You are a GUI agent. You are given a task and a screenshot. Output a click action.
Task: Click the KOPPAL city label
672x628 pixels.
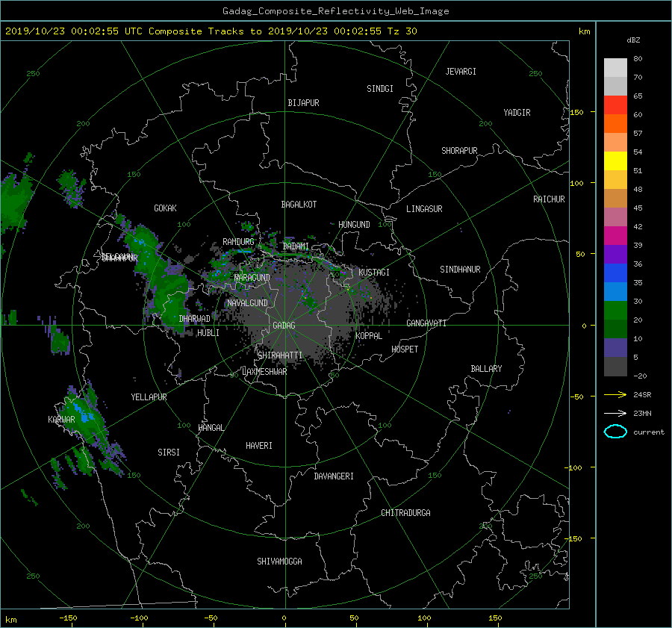point(369,335)
